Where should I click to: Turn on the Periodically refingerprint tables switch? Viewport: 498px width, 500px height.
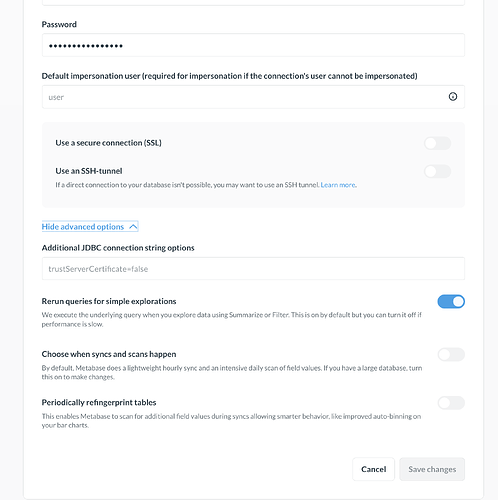point(451,403)
